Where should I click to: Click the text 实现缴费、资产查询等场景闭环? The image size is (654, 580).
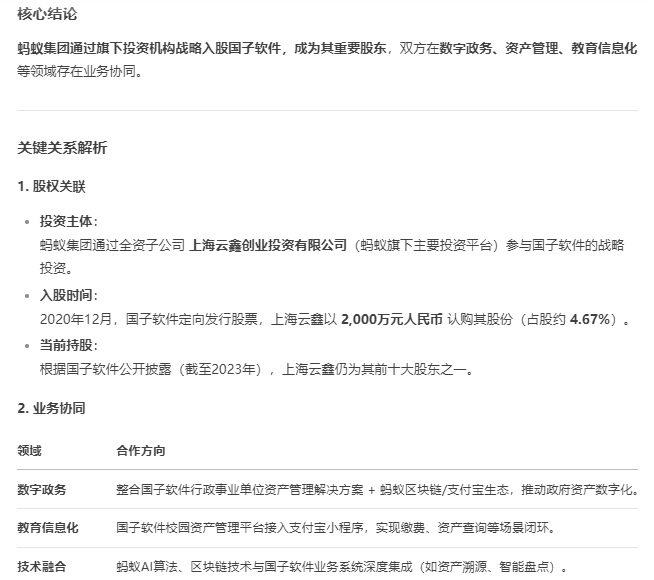click(462, 527)
